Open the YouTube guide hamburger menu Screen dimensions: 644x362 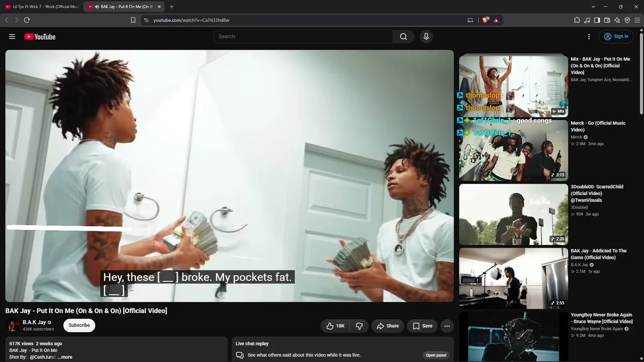point(12,37)
